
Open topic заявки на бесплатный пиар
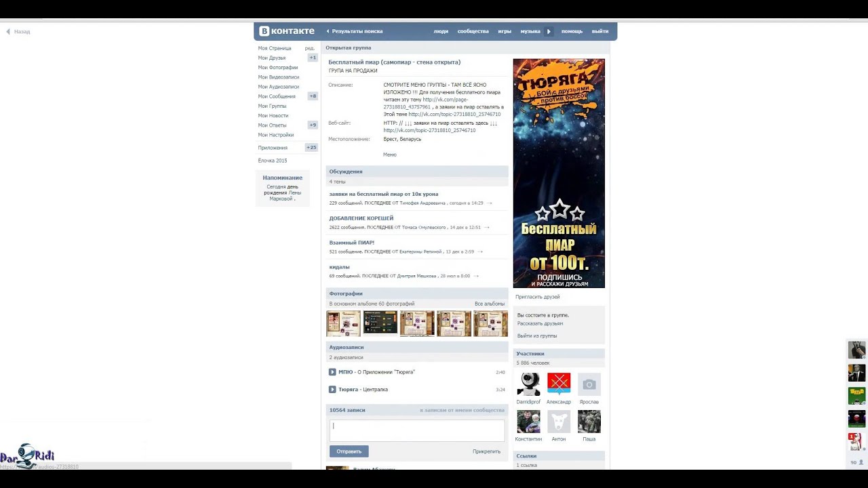click(384, 194)
